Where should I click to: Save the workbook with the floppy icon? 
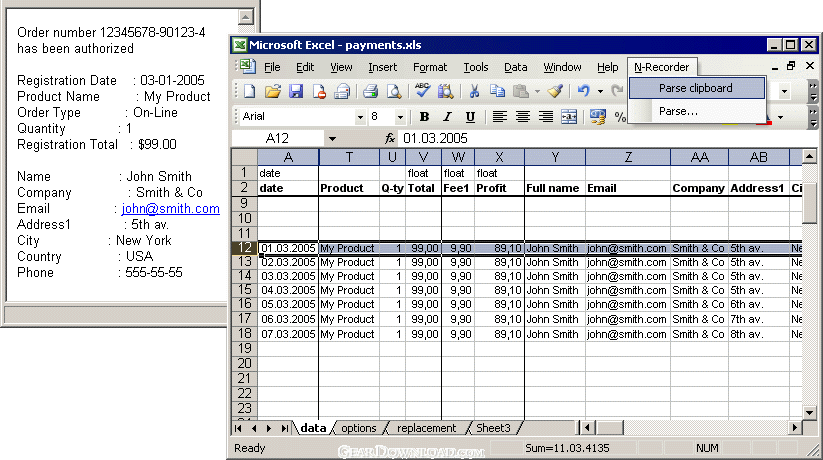[x=296, y=91]
